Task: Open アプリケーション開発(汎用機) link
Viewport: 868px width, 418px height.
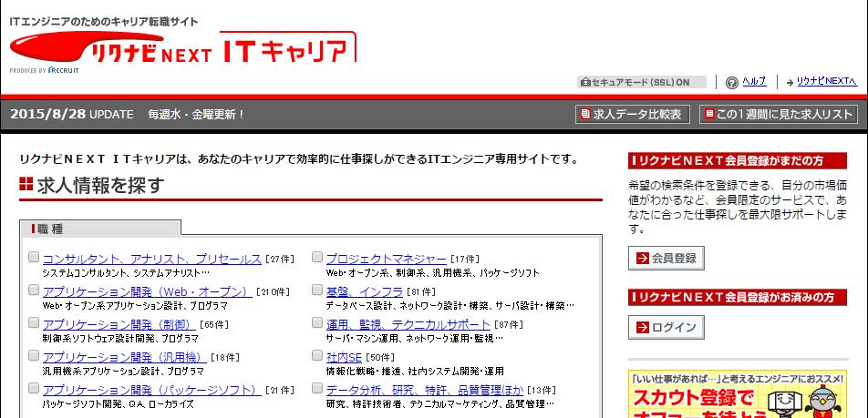Action: click(125, 357)
